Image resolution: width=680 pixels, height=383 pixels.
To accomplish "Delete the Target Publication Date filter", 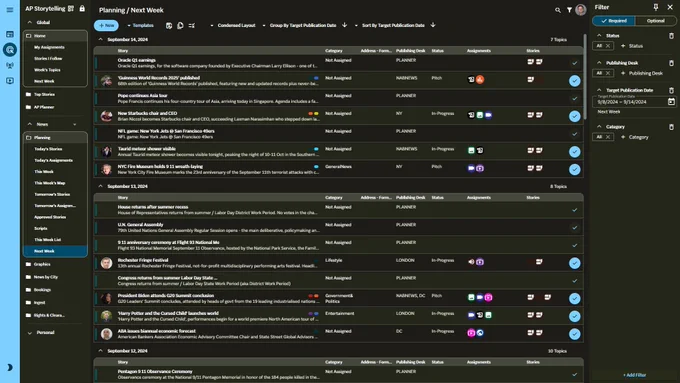I will point(671,90).
